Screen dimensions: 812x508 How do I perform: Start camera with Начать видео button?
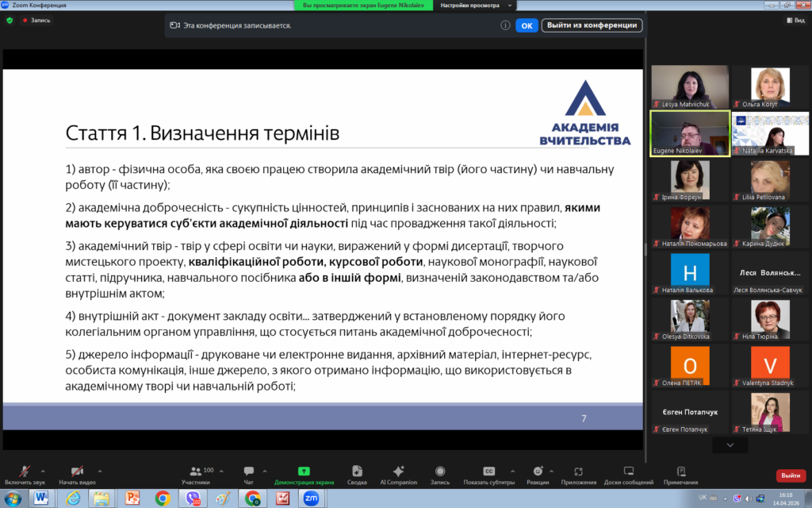[77, 472]
